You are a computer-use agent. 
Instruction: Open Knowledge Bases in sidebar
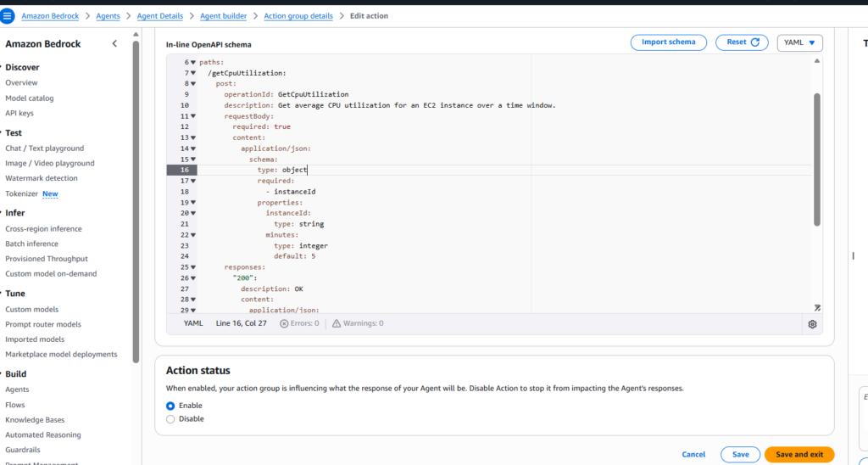coord(35,420)
